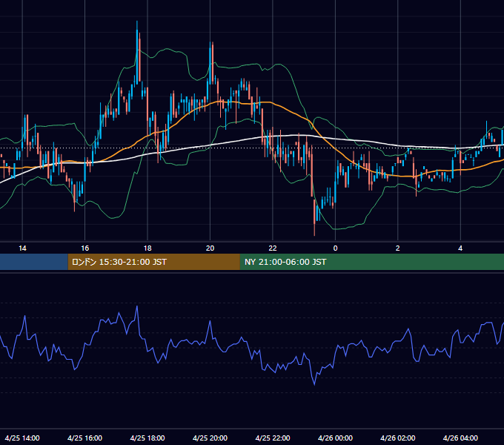
Task: Click the 4/26 02:00 date label
Action: pyautogui.click(x=397, y=438)
